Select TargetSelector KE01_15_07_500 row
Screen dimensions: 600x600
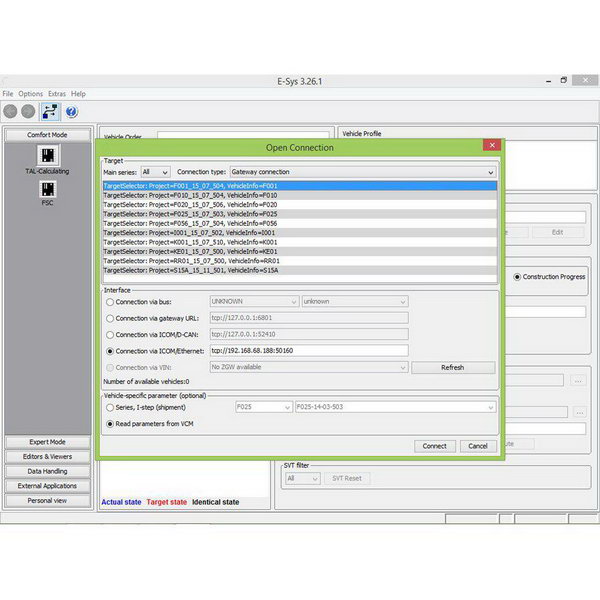[300, 251]
